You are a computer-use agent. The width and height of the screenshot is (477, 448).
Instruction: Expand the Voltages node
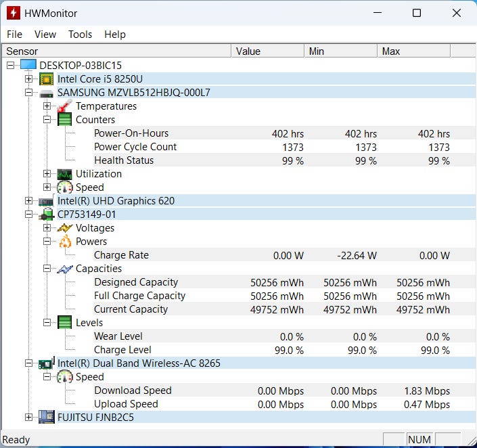(47, 227)
